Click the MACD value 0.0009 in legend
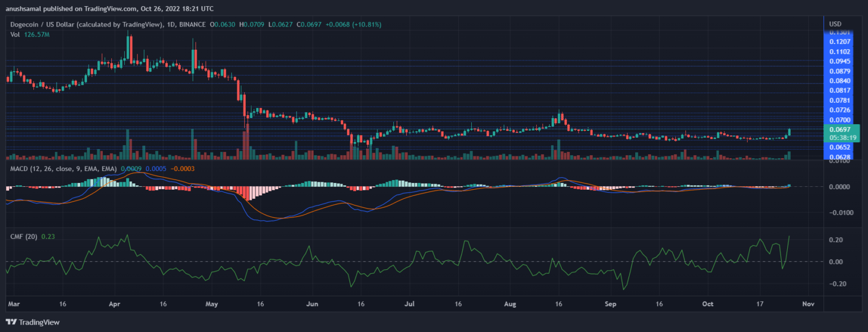Image resolution: width=868 pixels, height=332 pixels. [x=131, y=169]
